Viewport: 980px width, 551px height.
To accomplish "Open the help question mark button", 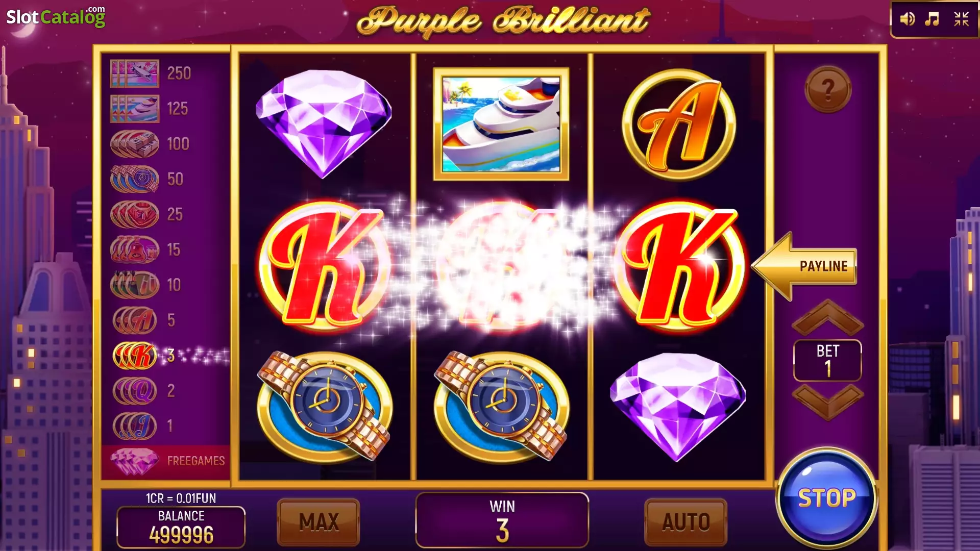I will (x=828, y=89).
